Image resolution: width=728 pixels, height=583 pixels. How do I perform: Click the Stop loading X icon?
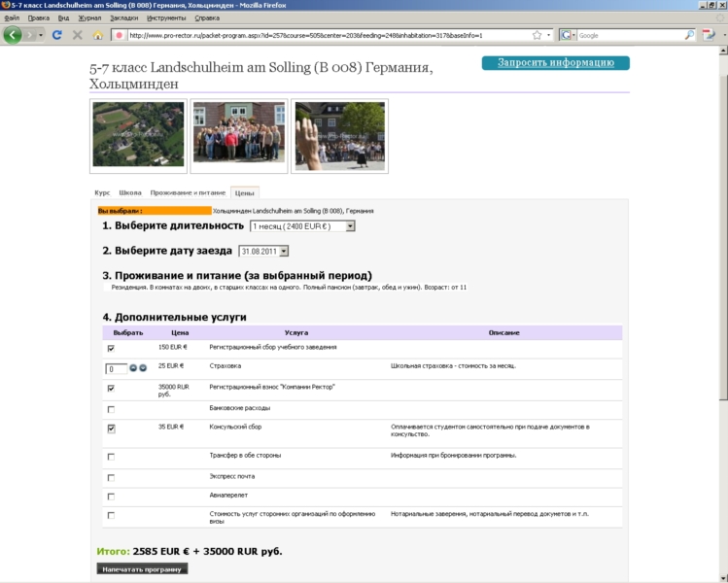[x=78, y=35]
